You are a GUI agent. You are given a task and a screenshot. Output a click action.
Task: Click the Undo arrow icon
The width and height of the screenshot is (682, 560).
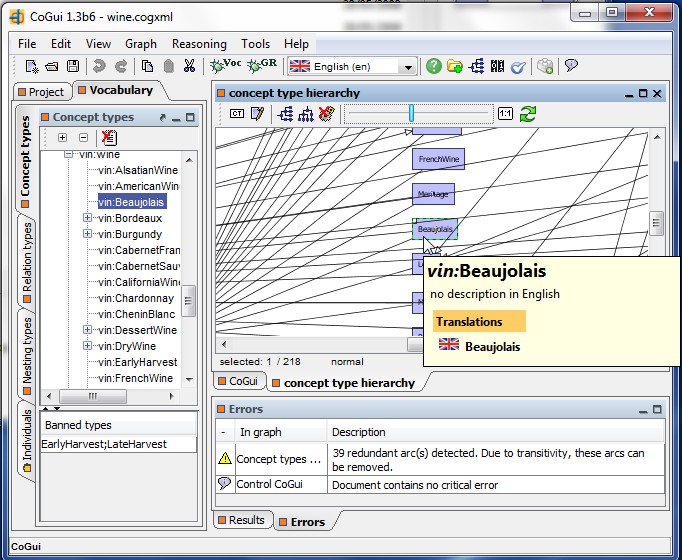[99, 66]
